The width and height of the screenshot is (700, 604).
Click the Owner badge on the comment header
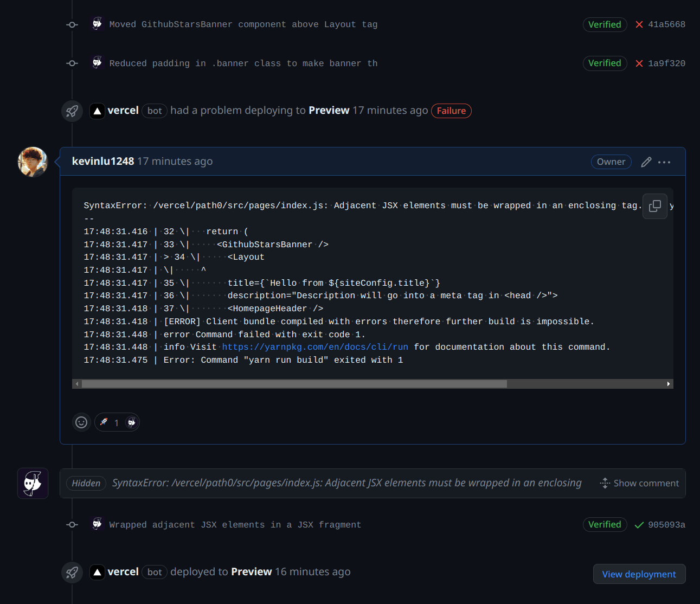tap(611, 162)
